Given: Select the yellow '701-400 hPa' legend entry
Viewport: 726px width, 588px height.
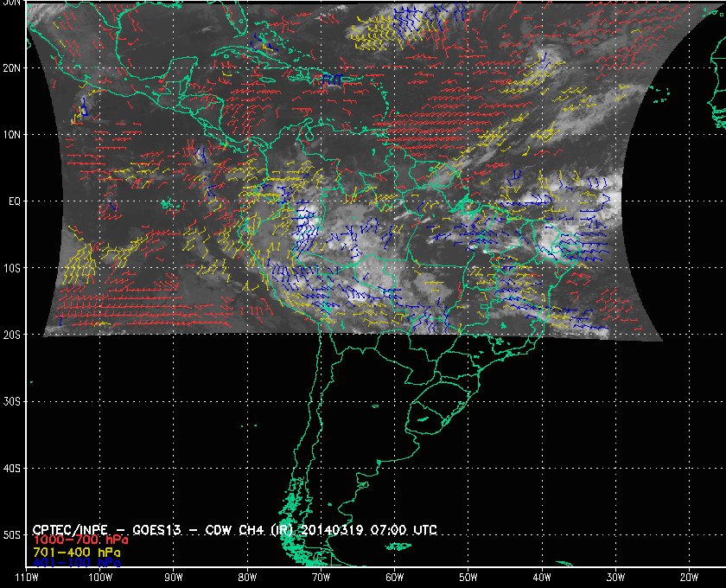Looking at the screenshot, I should coord(77,553).
